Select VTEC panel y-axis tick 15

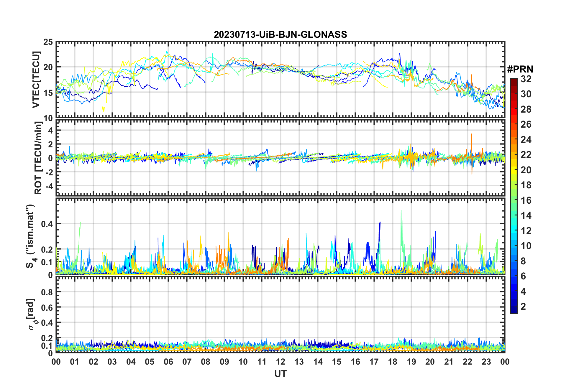48,93
